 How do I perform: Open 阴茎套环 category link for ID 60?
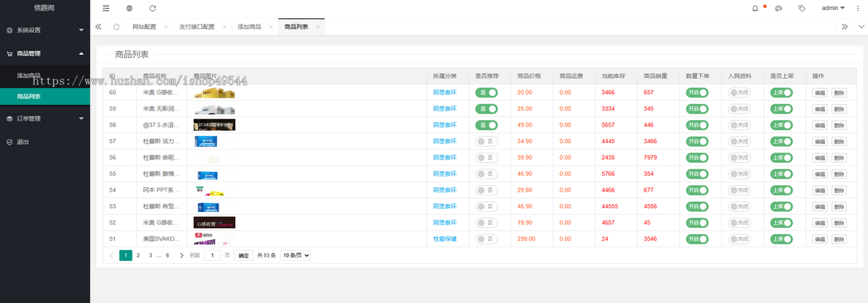point(445,93)
